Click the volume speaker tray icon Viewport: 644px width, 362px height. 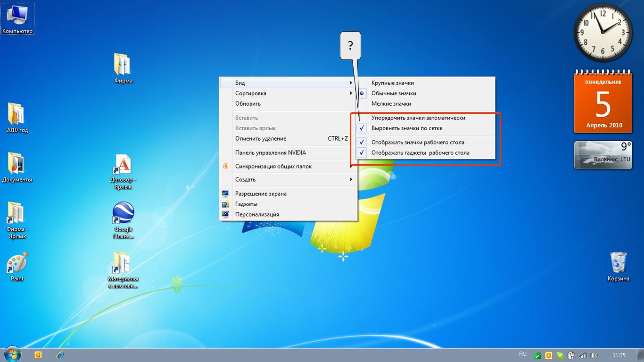(x=594, y=355)
